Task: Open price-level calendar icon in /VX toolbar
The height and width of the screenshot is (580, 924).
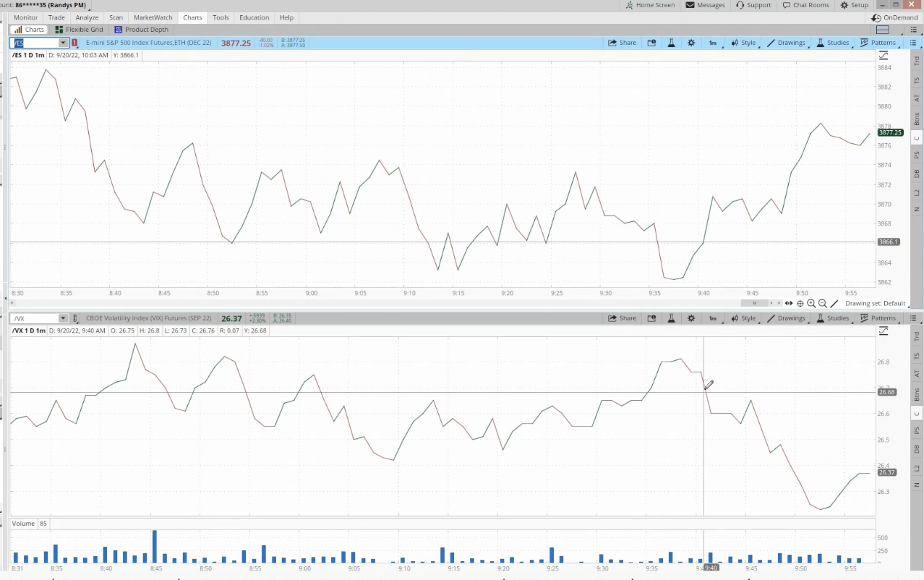Action: [651, 318]
